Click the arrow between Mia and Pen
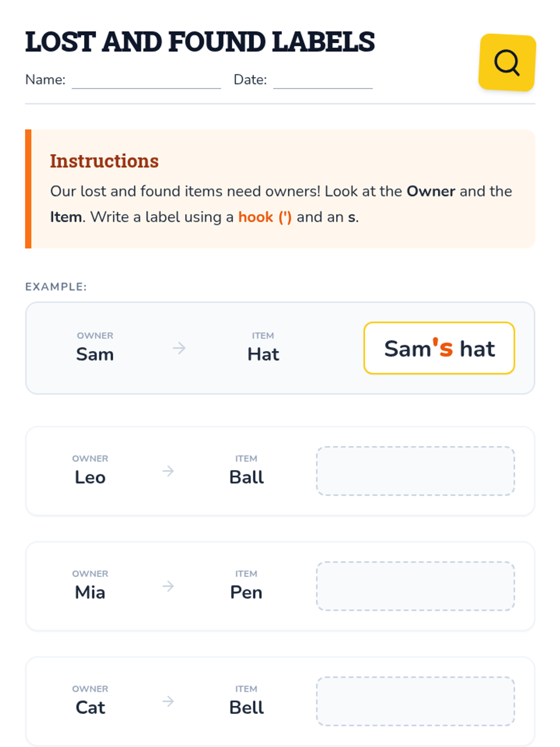 (168, 586)
